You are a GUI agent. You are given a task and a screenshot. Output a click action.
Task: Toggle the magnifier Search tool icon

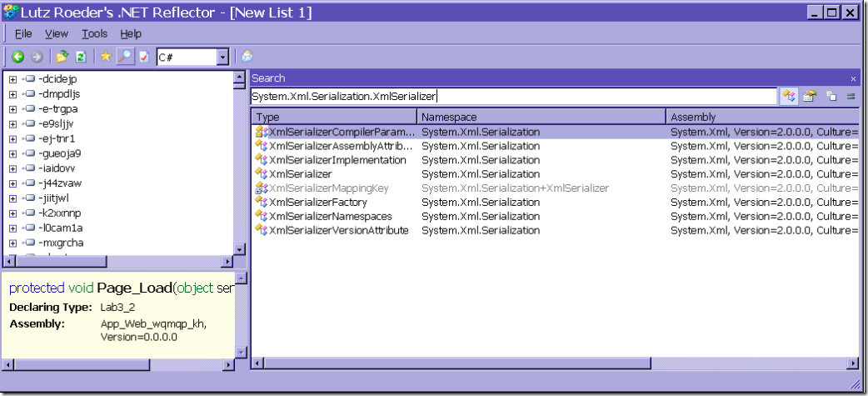[126, 57]
